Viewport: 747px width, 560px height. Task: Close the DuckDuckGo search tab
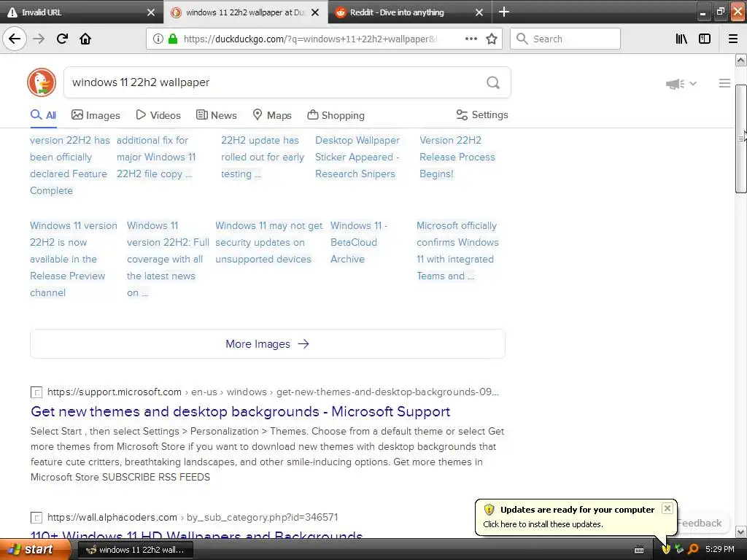(x=315, y=12)
